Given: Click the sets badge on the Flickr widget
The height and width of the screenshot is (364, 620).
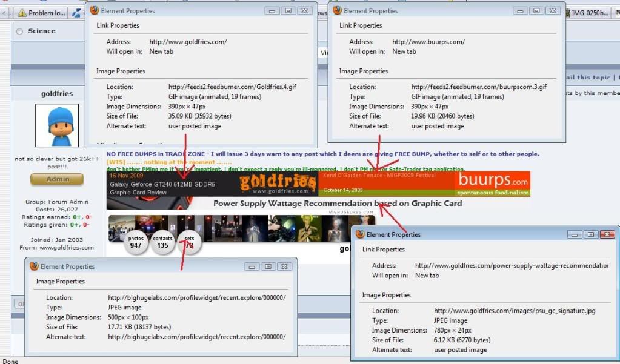Looking at the screenshot, I should pyautogui.click(x=189, y=242).
